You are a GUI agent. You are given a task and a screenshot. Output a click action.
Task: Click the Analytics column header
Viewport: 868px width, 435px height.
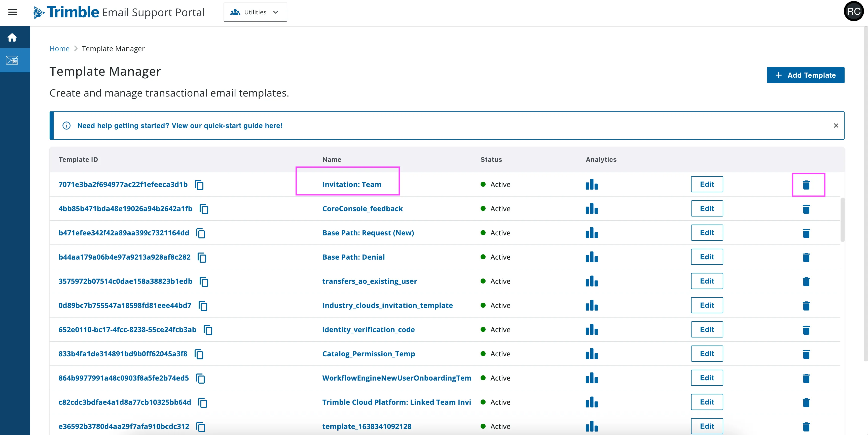point(601,159)
